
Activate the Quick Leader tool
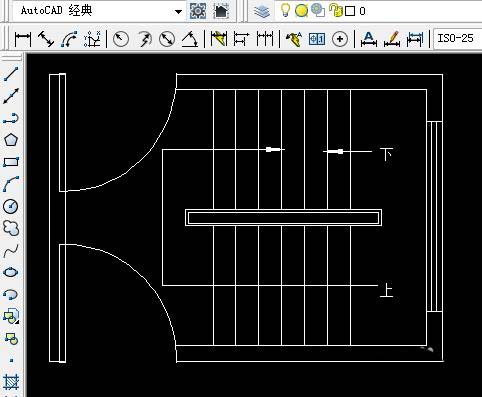click(294, 39)
